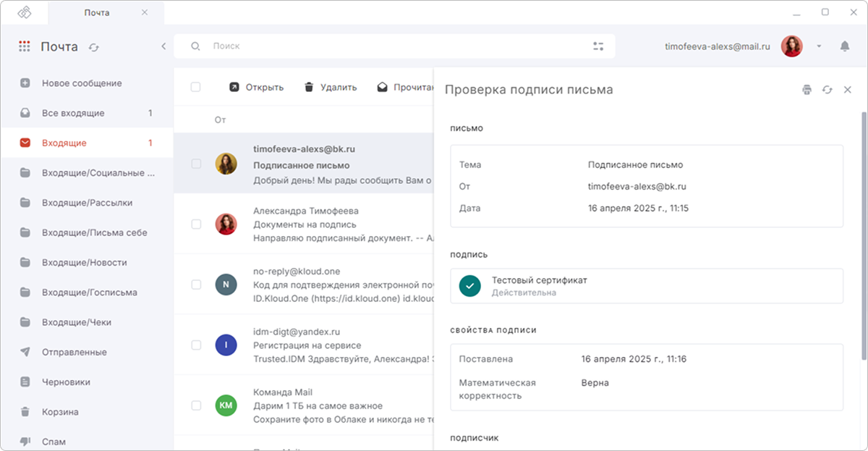Open the Все входящие folder
This screenshot has width=868, height=451.
(87, 113)
